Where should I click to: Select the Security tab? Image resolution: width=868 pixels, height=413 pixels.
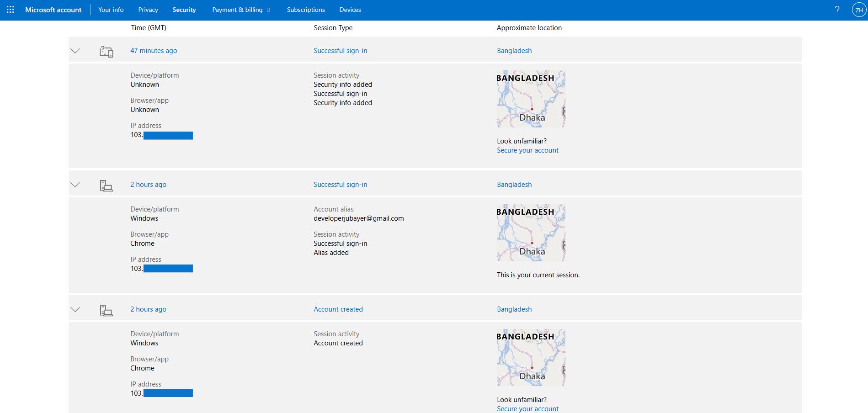click(184, 10)
